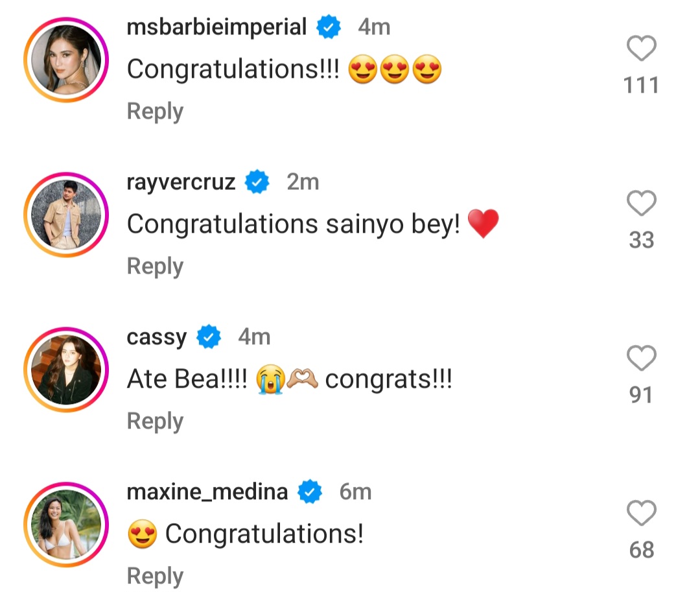This screenshot has width=700, height=592.
Task: Like msbarbieimperial's comment
Action: click(642, 49)
